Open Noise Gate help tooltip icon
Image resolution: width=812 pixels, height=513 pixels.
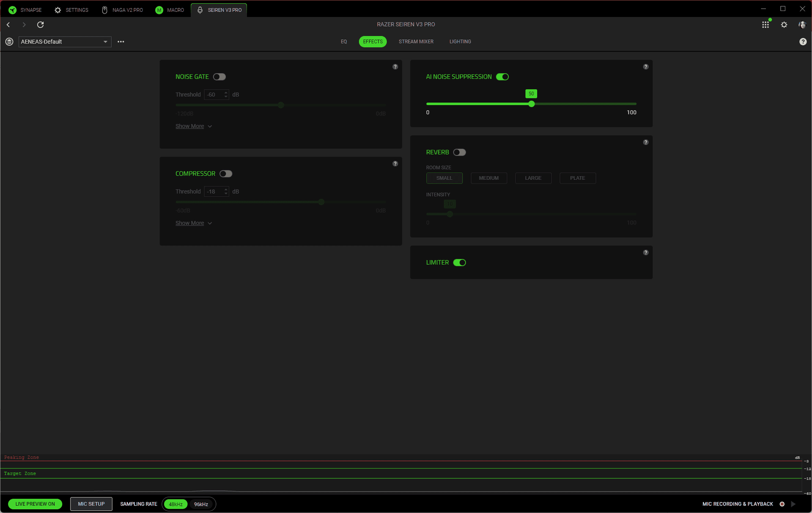tap(395, 67)
